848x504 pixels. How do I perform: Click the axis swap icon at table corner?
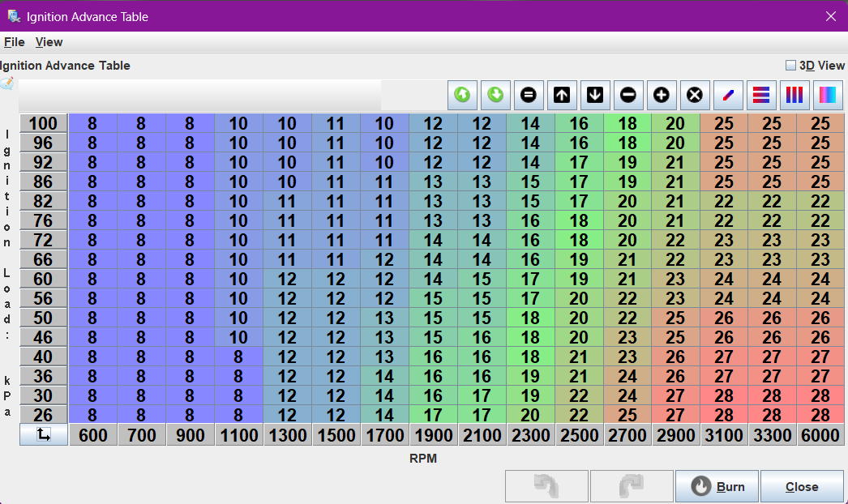pos(44,435)
